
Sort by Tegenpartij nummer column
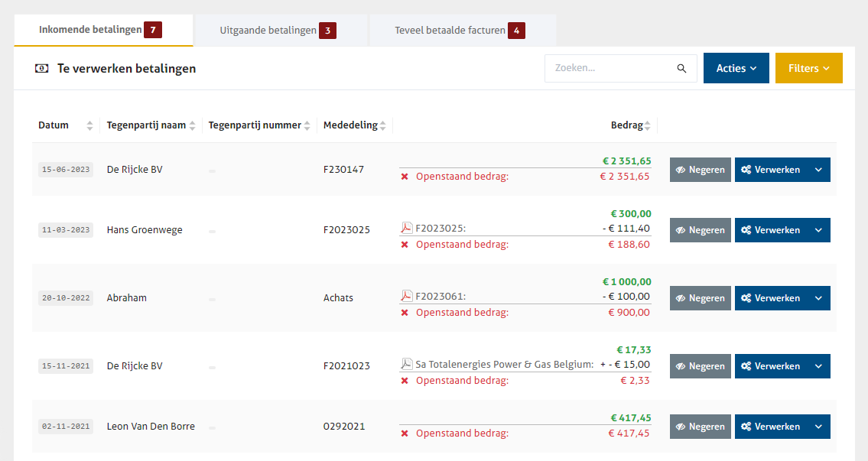(x=307, y=125)
